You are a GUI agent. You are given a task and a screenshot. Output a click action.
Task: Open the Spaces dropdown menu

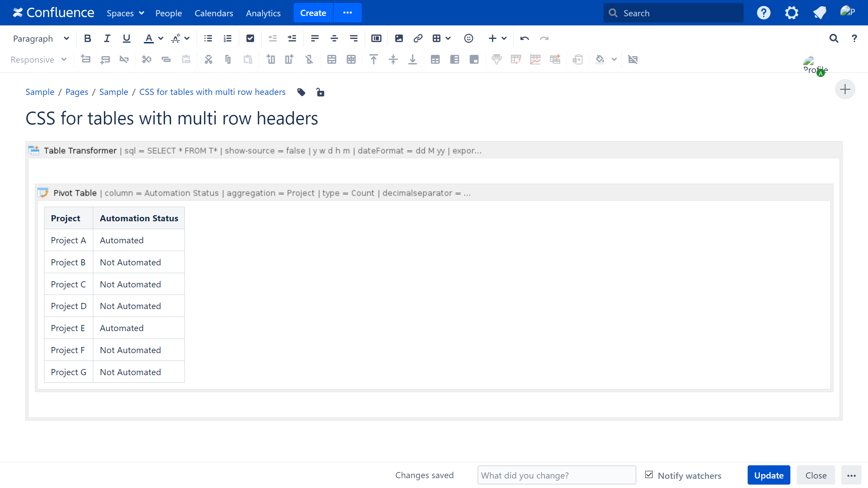pyautogui.click(x=125, y=13)
